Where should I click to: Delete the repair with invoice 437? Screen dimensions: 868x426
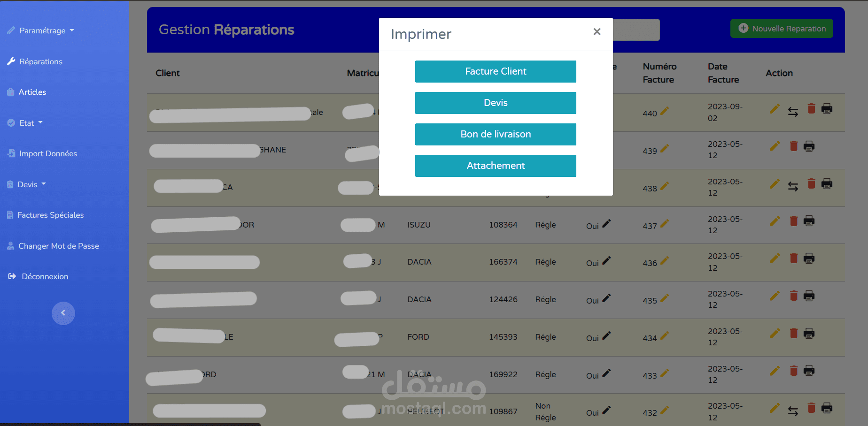[x=794, y=221]
